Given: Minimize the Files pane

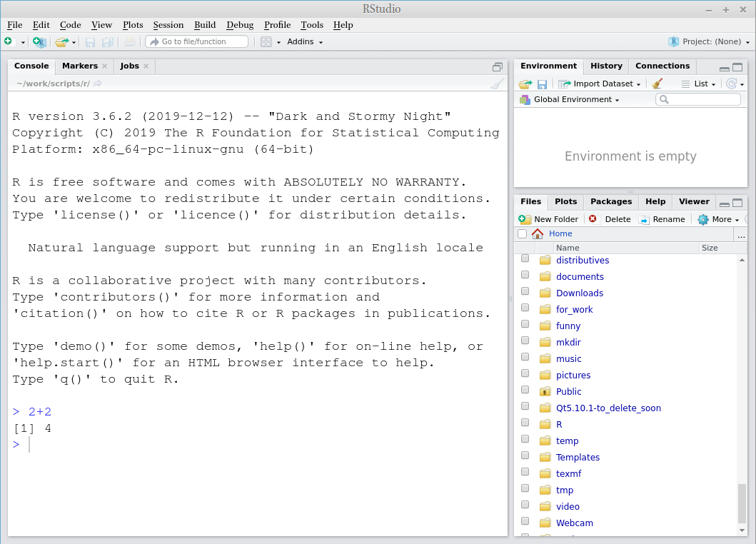Looking at the screenshot, I should [x=724, y=203].
